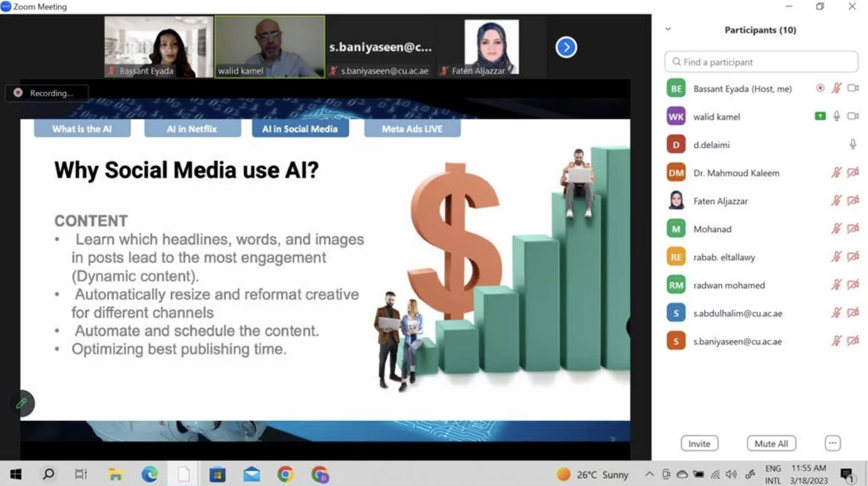Click Faten Aljazzar's video thumbnail
This screenshot has height=486, width=868.
pyautogui.click(x=492, y=47)
